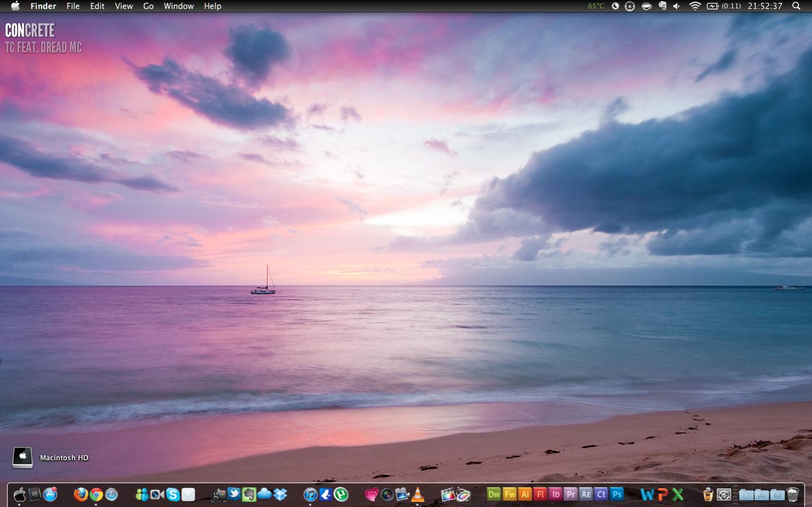Open the volume control in menu bar
This screenshot has width=812, height=507.
(677, 6)
